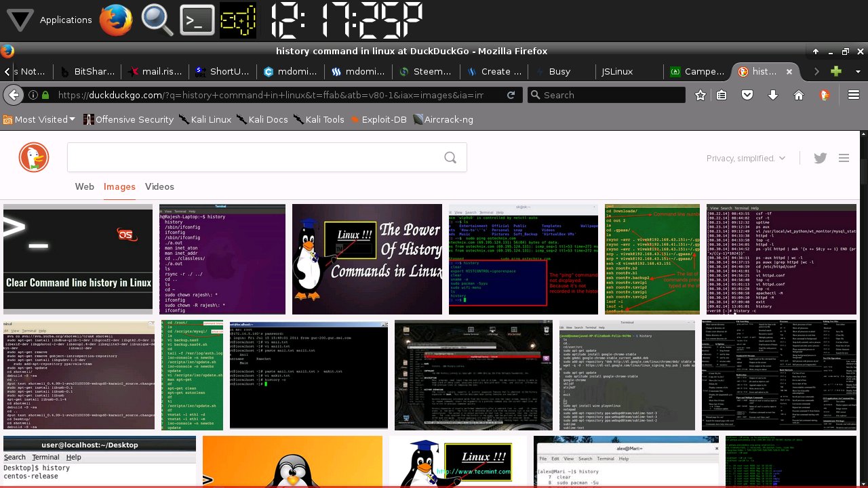
Task: Open Clear Command line history in Linux image
Action: coord(78,259)
